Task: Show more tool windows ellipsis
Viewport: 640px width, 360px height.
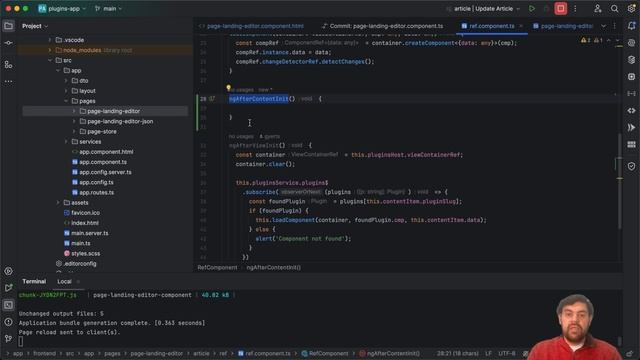Action: click(x=8, y=82)
